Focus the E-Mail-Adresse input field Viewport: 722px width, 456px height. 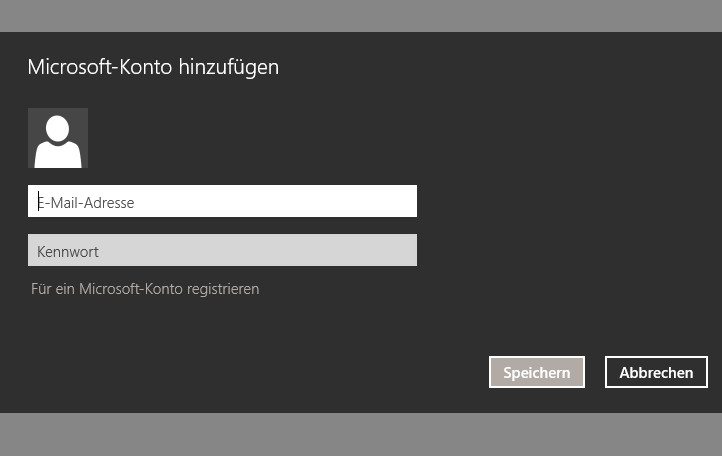[222, 201]
